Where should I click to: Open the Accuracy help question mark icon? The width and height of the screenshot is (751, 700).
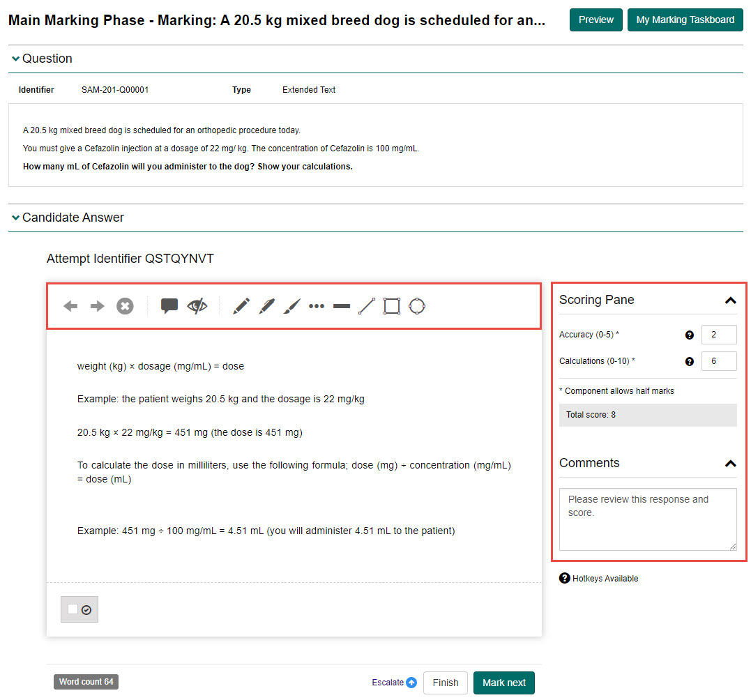point(690,335)
